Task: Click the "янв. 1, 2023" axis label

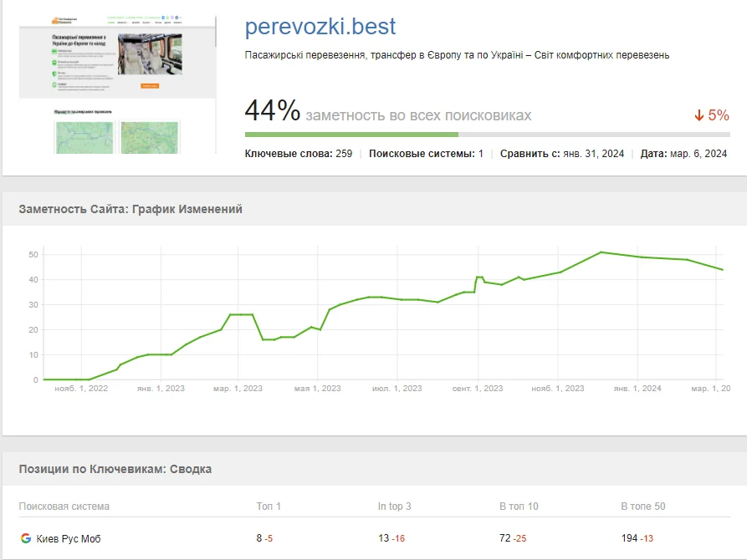Action: 161,389
